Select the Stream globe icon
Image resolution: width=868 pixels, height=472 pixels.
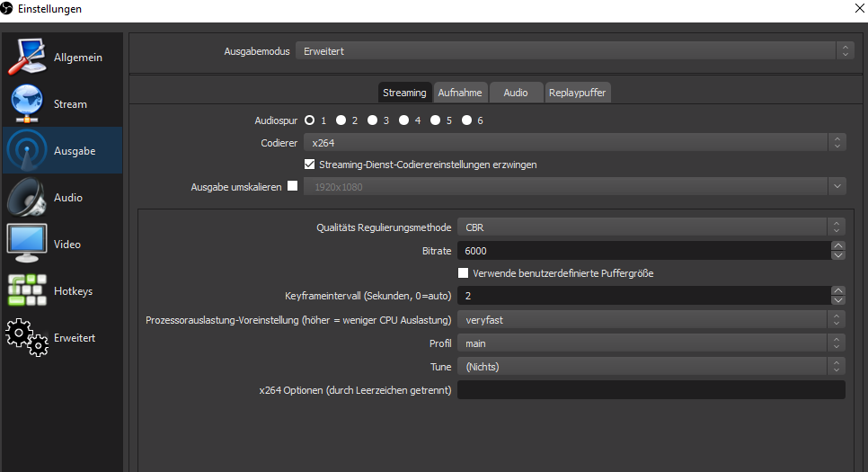[27, 104]
